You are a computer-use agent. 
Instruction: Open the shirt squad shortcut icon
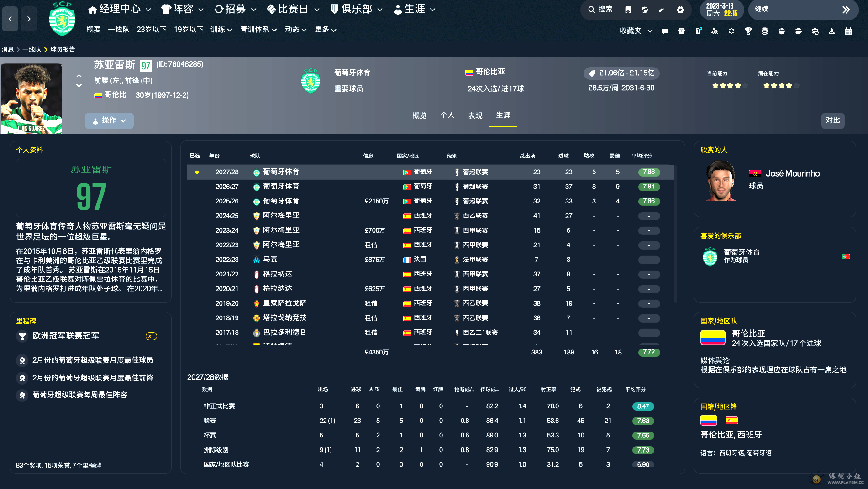(681, 31)
